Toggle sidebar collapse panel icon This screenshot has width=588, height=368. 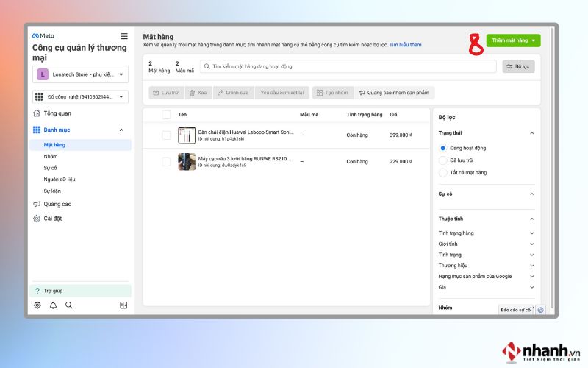123,305
